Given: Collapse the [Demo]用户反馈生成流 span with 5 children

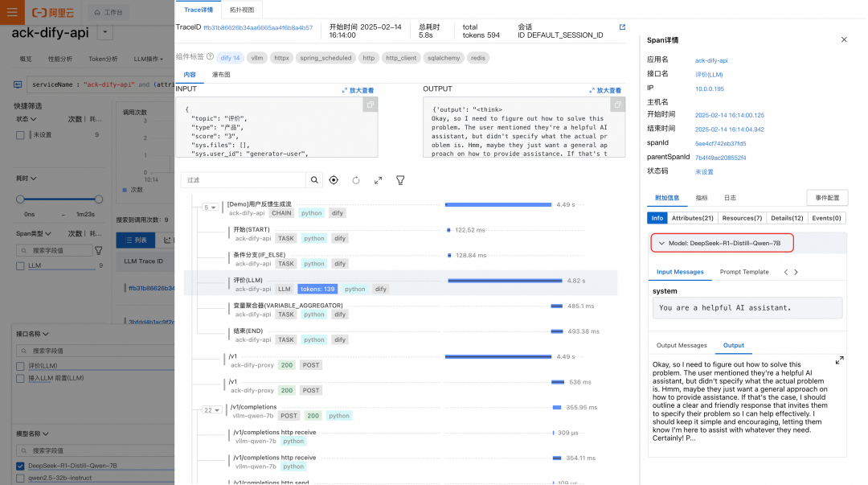Looking at the screenshot, I should [209, 208].
